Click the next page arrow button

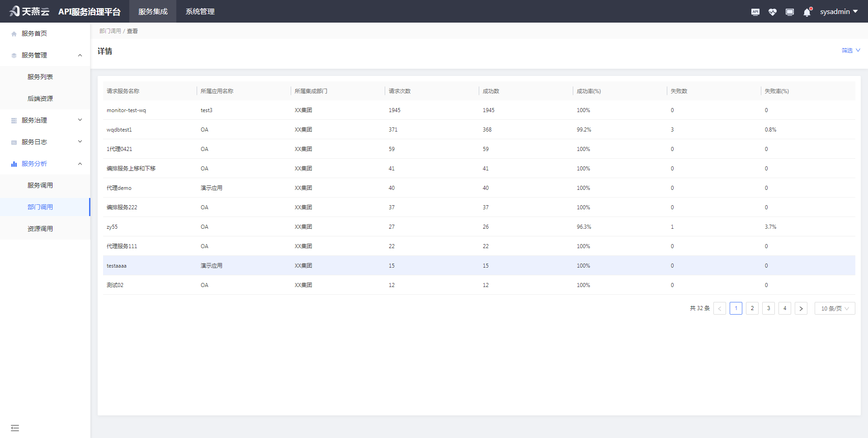801,308
